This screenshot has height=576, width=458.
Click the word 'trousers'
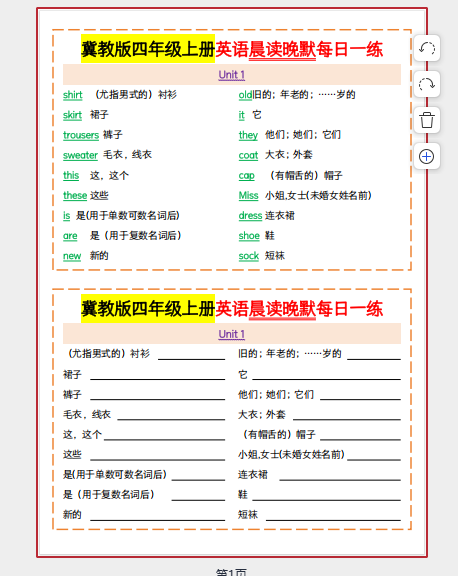(x=81, y=135)
